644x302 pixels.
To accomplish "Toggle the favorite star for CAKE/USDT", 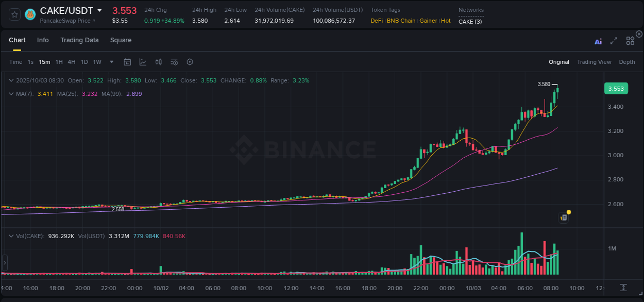I will click(14, 14).
